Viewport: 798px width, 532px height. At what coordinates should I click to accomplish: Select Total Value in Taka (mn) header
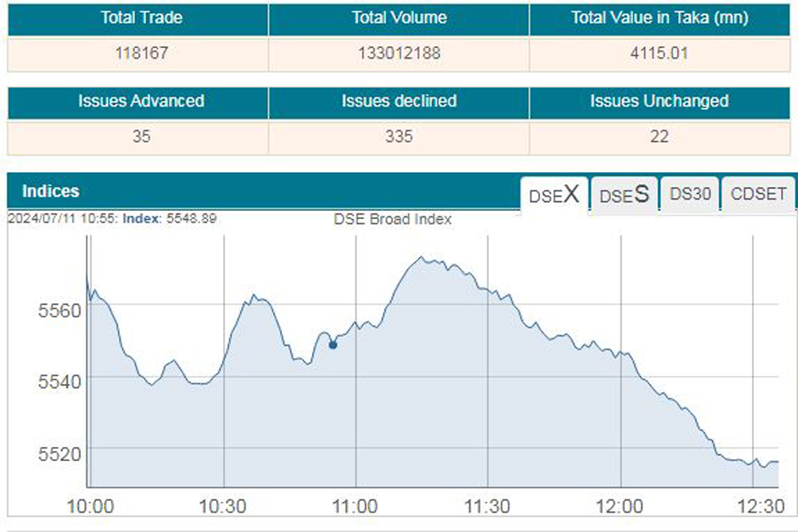click(660, 18)
